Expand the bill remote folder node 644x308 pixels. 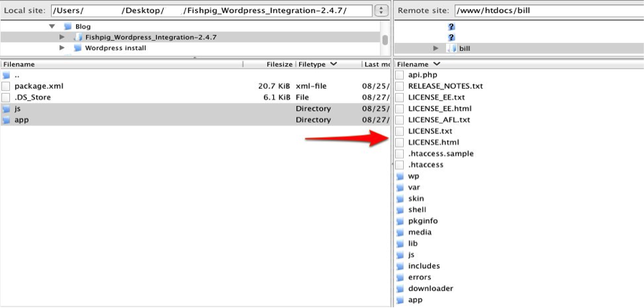click(x=436, y=48)
